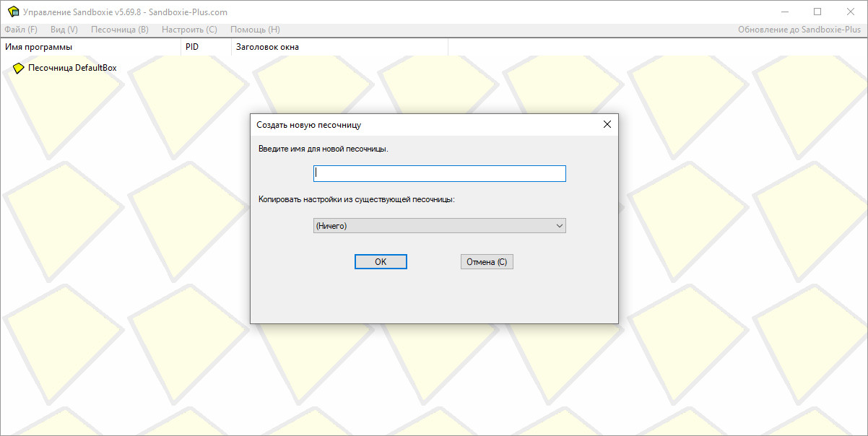
Task: Open the Настроить (C) menu
Action: [189, 30]
